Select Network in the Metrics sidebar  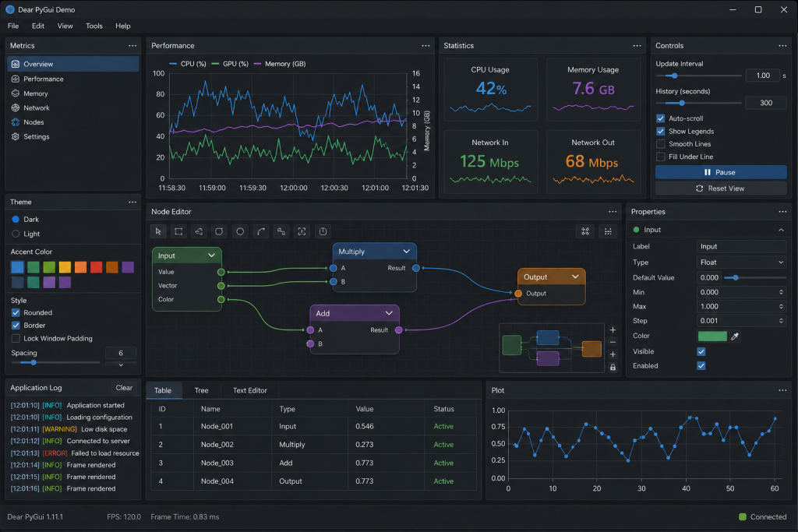tap(72, 107)
